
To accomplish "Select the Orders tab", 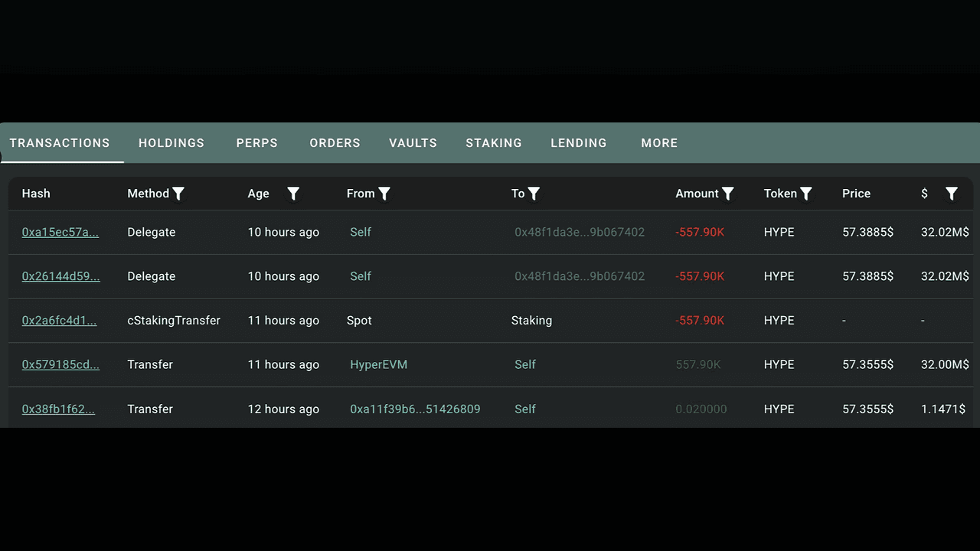I will click(335, 143).
